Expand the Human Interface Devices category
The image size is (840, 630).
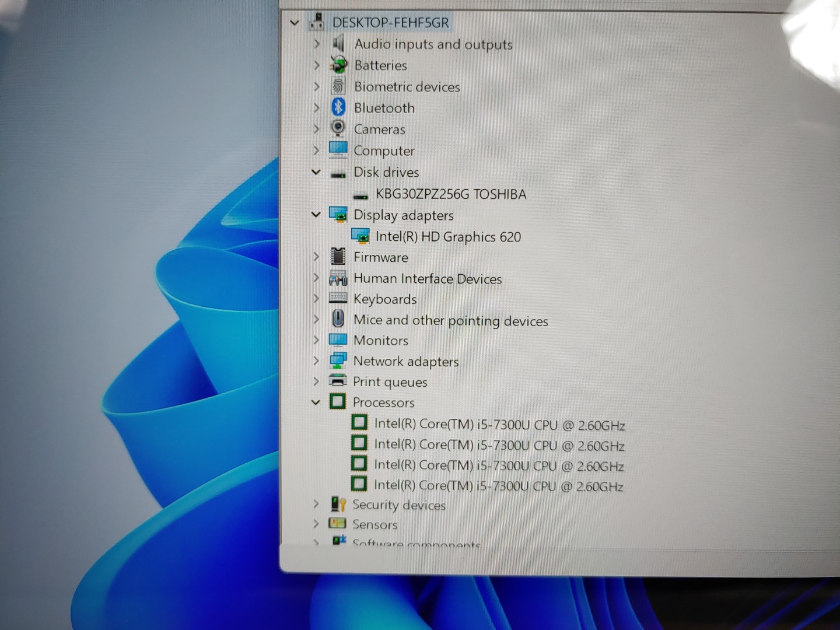[316, 278]
